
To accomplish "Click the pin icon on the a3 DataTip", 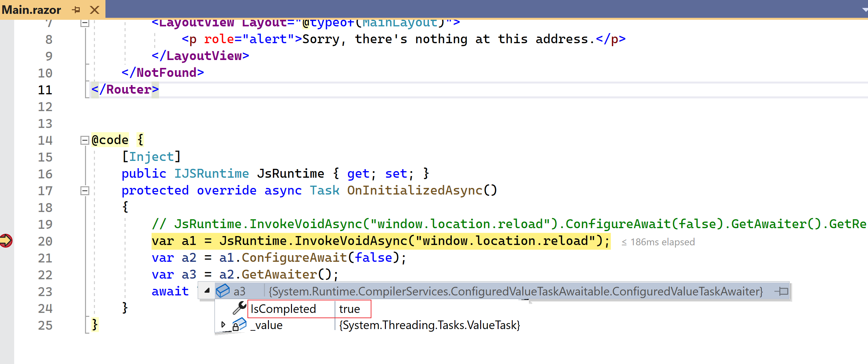I will tap(782, 291).
